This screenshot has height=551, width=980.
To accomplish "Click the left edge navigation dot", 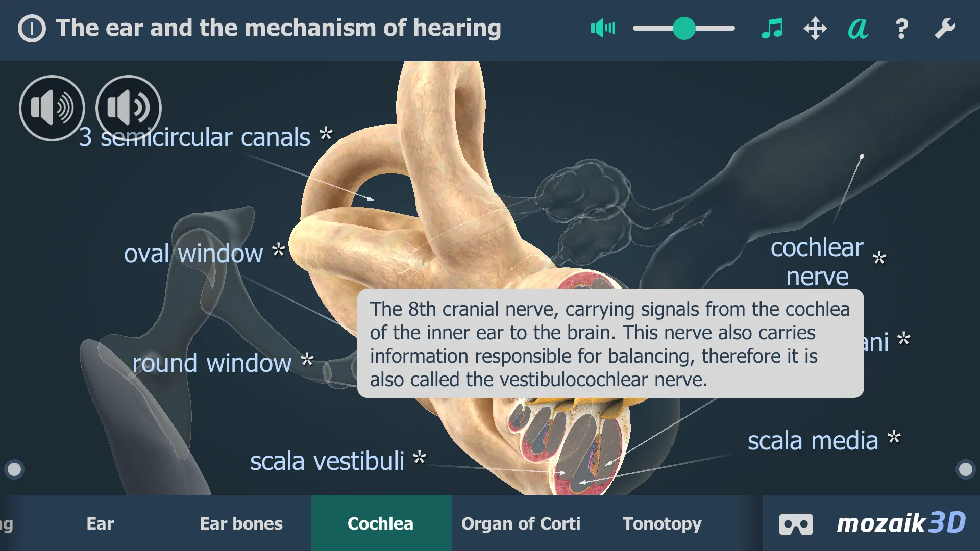I will point(14,469).
